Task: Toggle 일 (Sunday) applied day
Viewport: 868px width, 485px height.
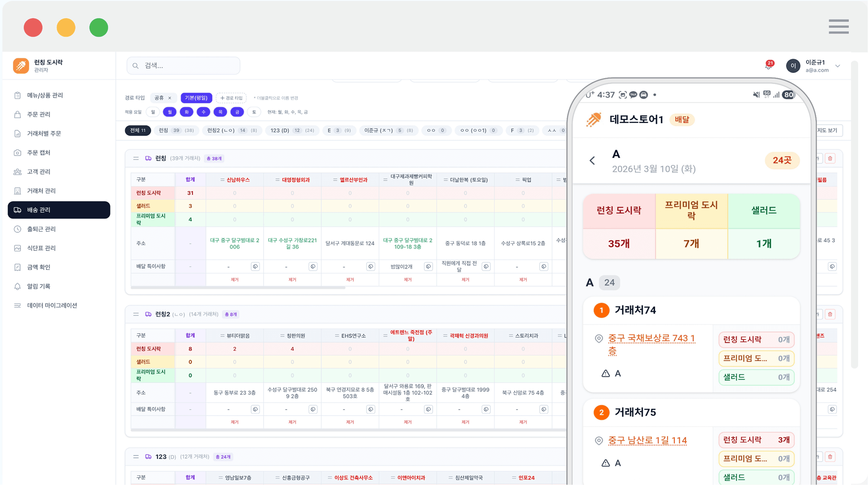Action: 153,112
